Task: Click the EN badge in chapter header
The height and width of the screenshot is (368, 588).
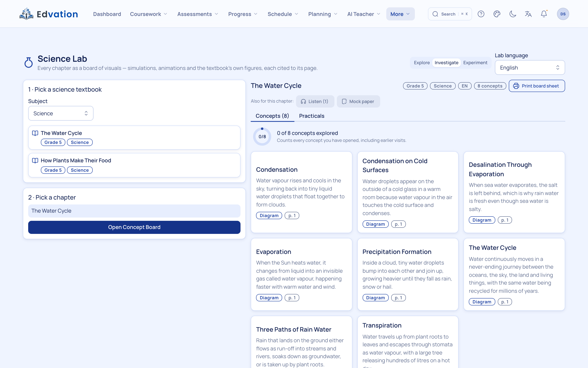Action: tap(464, 86)
